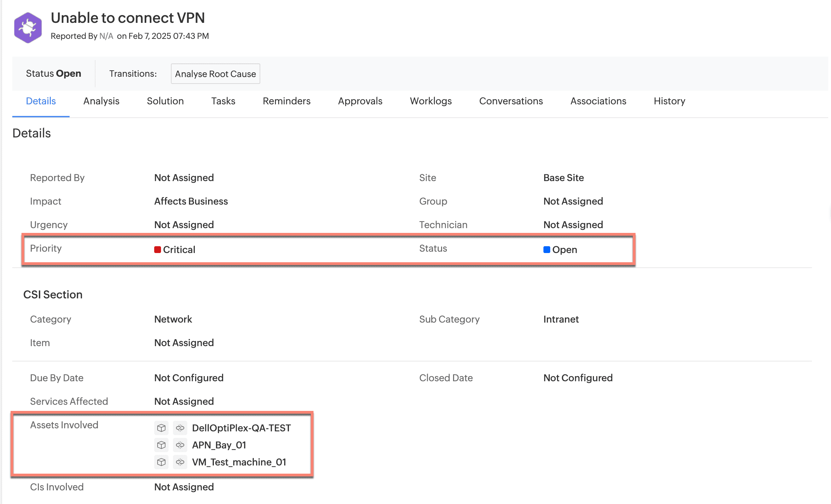The width and height of the screenshot is (831, 504).
Task: Click the cube icon next to APN_Bay_01
Action: 161,445
